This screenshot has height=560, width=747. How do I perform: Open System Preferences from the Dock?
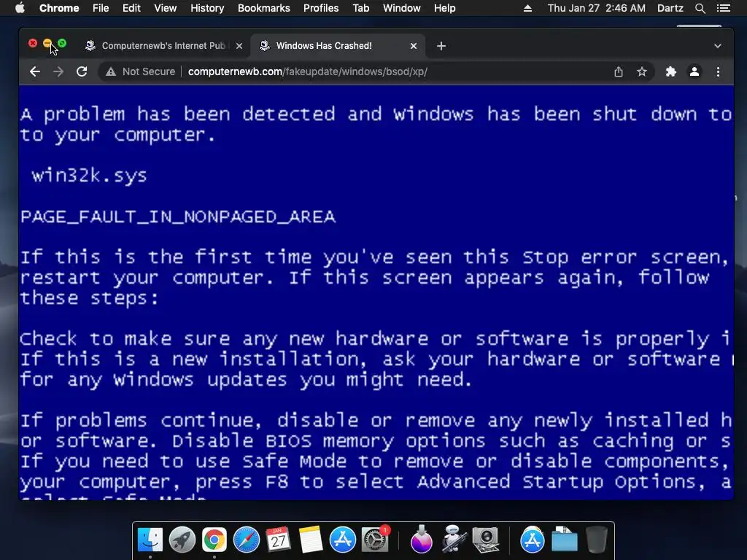[x=375, y=540]
